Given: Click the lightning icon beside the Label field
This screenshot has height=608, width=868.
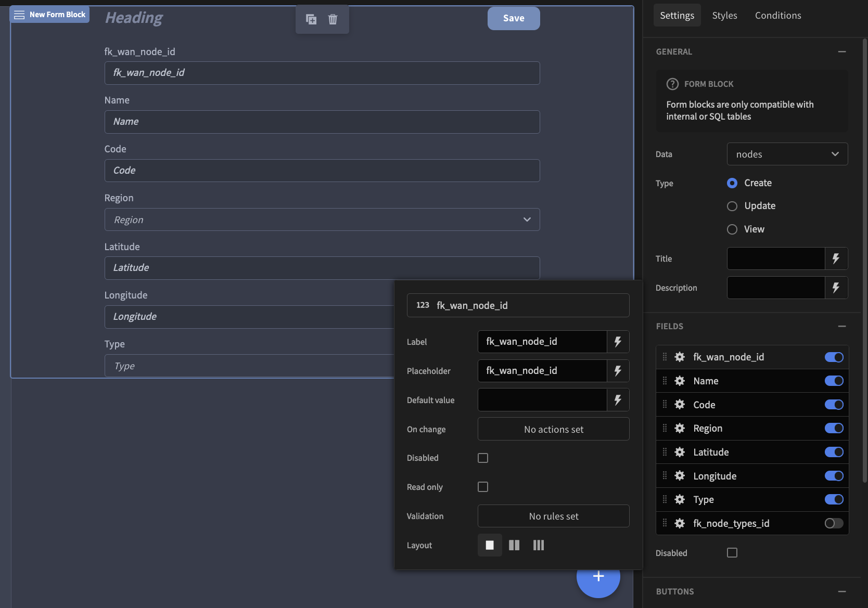Looking at the screenshot, I should pyautogui.click(x=618, y=342).
